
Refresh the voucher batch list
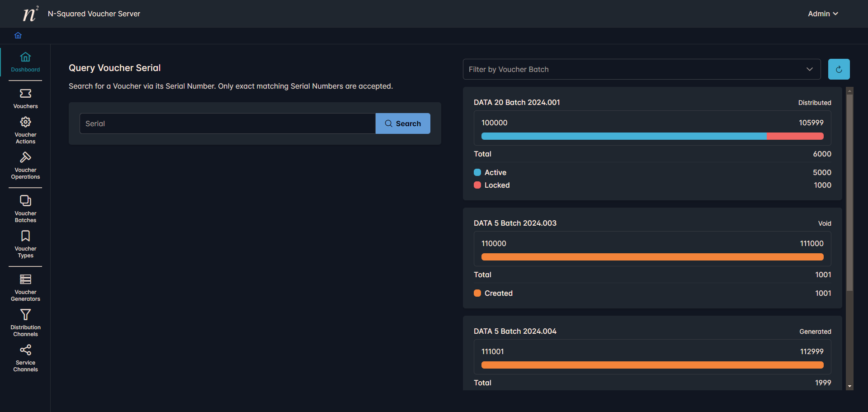tap(839, 69)
